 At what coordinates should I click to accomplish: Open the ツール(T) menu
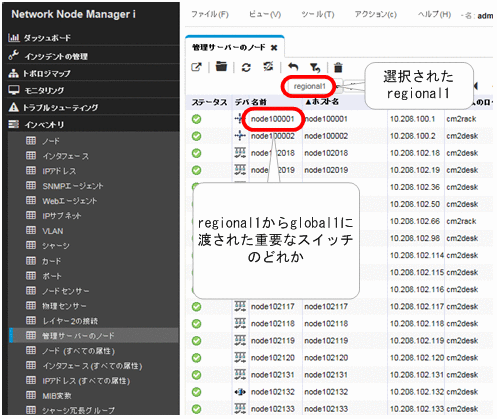[x=318, y=15]
